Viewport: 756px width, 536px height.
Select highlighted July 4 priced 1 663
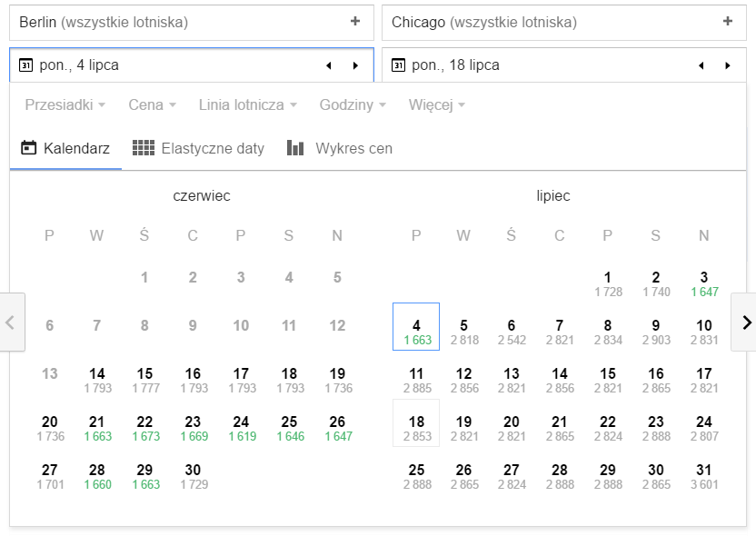point(416,327)
